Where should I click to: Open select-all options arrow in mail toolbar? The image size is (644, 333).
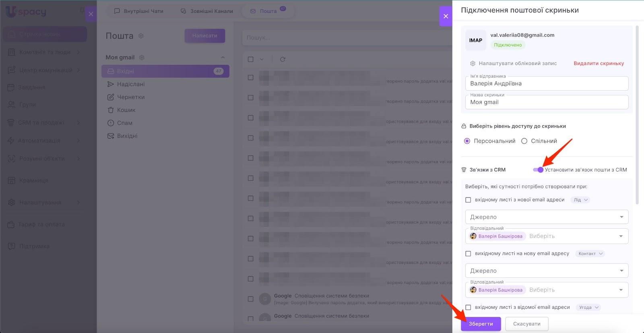pyautogui.click(x=262, y=59)
